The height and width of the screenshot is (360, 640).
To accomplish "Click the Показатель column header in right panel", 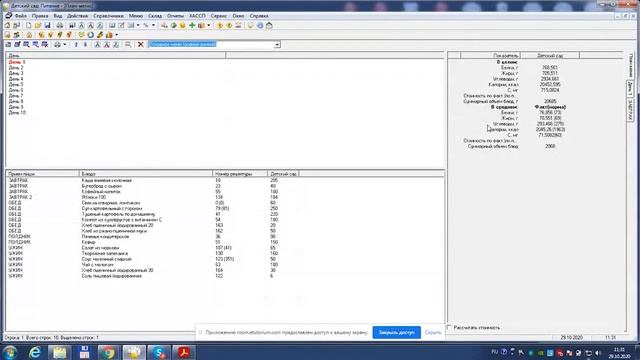I will coord(490,55).
